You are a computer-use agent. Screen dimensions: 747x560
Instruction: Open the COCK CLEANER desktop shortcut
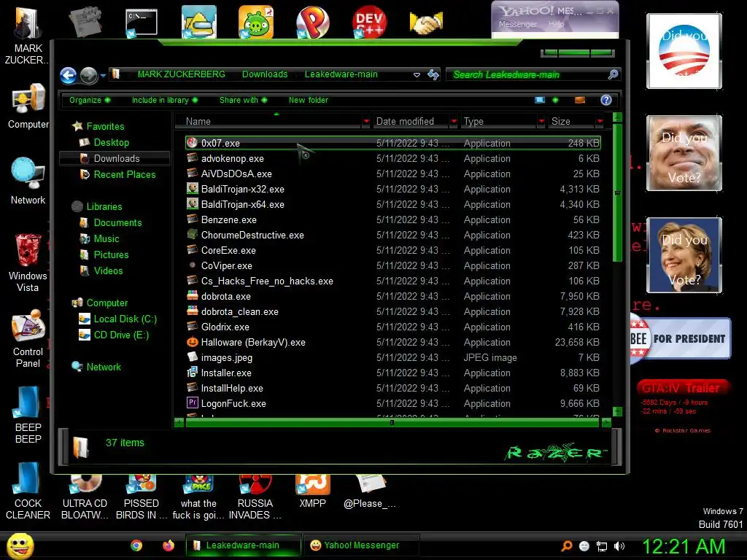[x=28, y=491]
